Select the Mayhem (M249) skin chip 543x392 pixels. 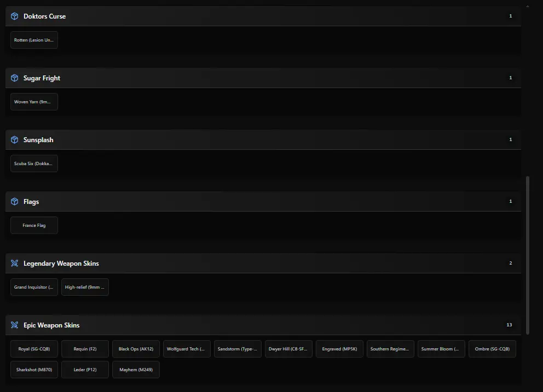136,370
